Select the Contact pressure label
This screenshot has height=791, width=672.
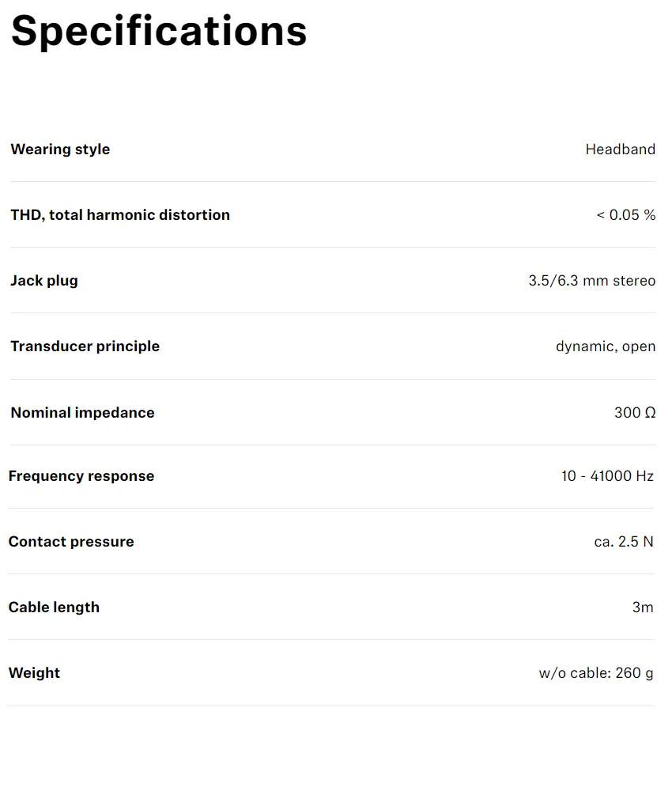[x=71, y=542]
